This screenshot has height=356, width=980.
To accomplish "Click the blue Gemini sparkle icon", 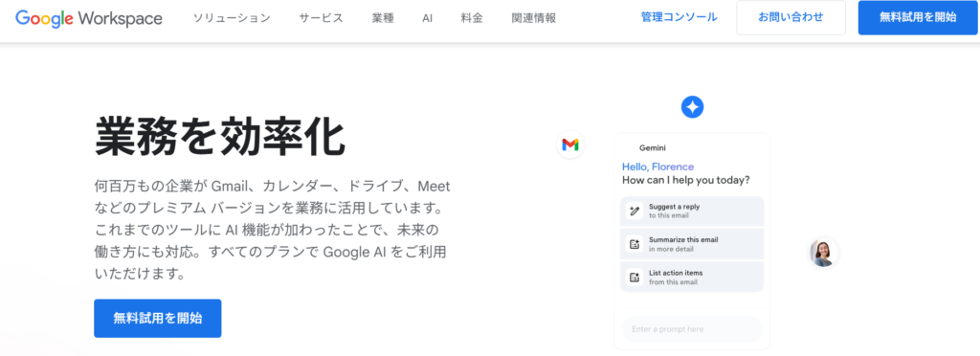I will (692, 107).
